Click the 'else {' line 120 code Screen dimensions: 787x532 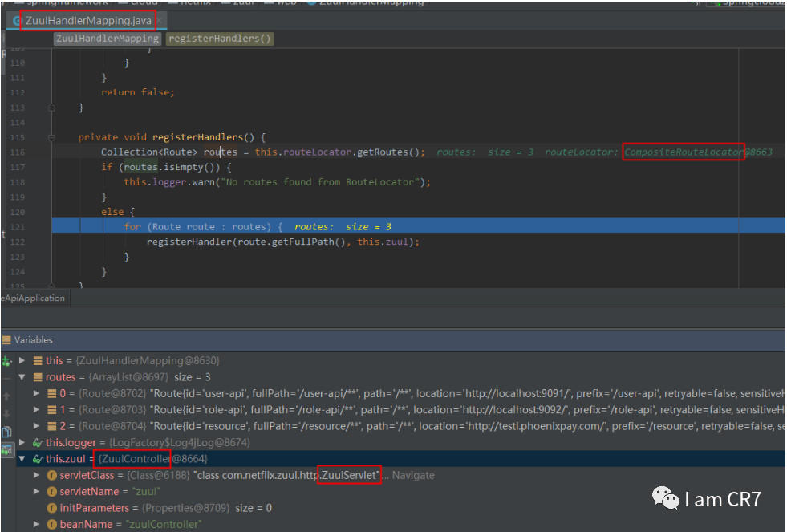pos(117,213)
